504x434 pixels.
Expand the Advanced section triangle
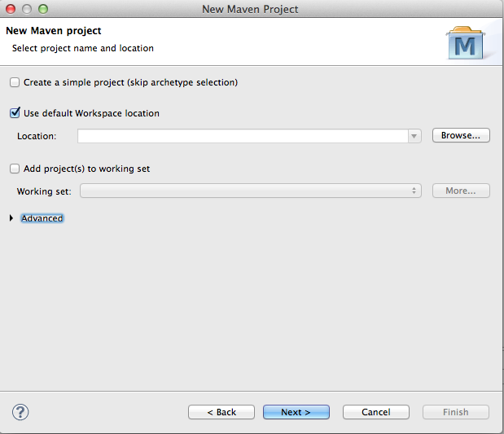[11, 218]
